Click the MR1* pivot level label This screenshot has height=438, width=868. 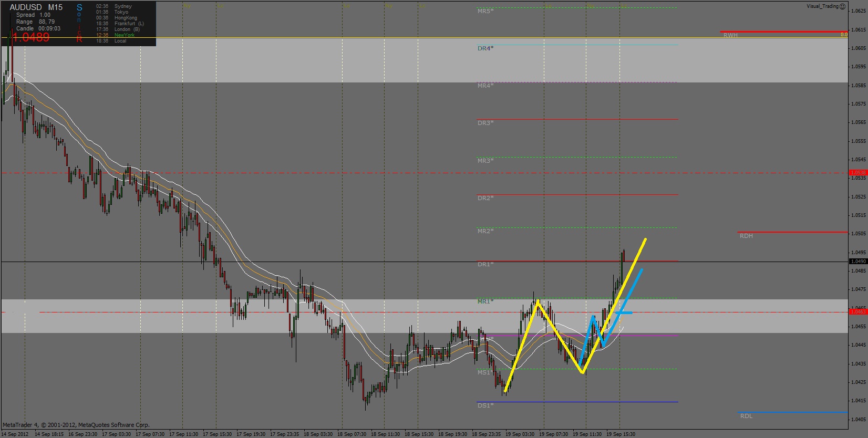[485, 301]
